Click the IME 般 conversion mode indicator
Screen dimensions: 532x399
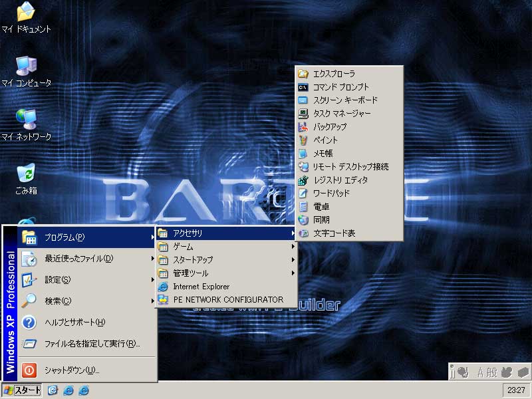pos(491,372)
